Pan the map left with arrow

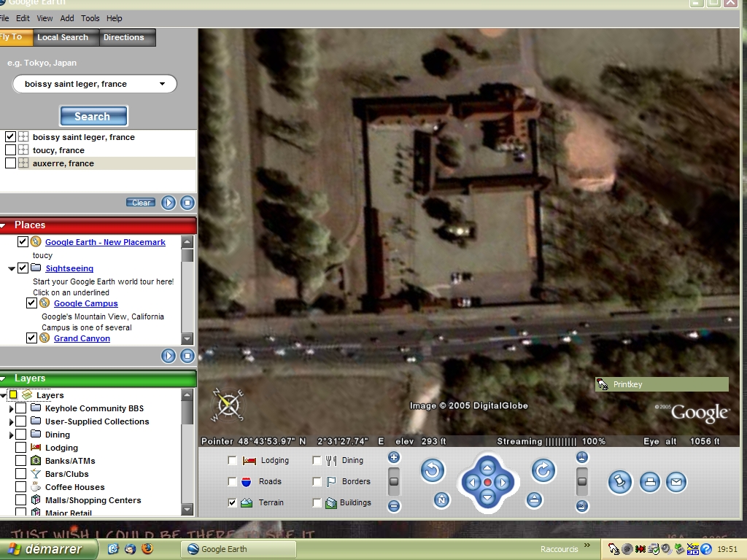tap(472, 483)
